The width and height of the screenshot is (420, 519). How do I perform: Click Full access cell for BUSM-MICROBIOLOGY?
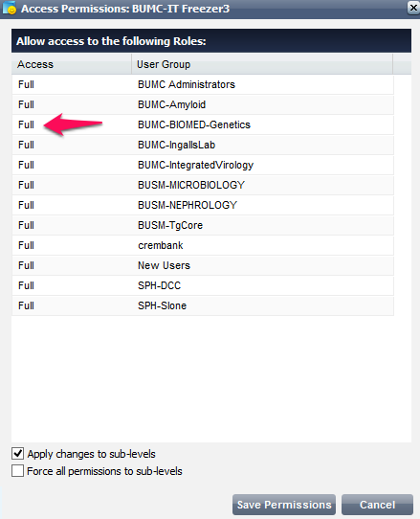(x=26, y=185)
